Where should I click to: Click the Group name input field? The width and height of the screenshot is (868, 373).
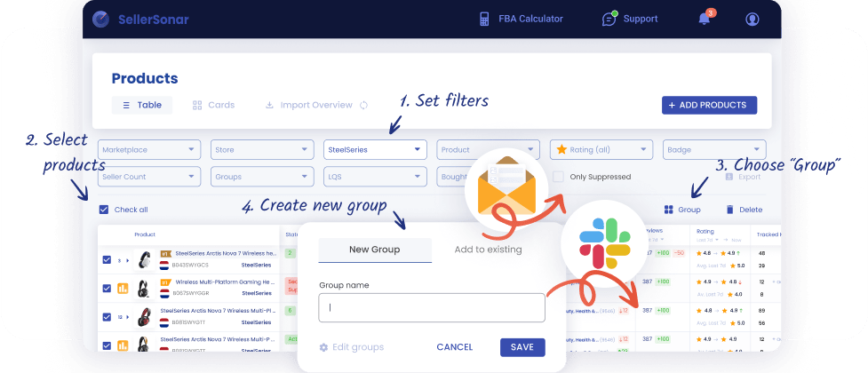(x=431, y=307)
